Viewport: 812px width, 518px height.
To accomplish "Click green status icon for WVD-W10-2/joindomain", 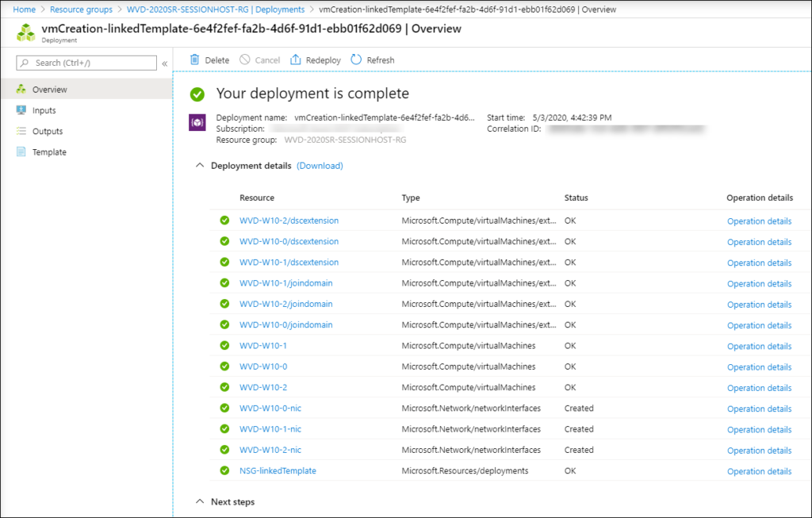I will coord(224,304).
